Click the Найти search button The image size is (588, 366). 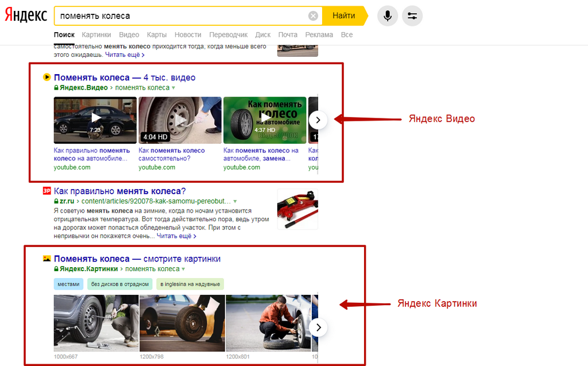(x=344, y=16)
